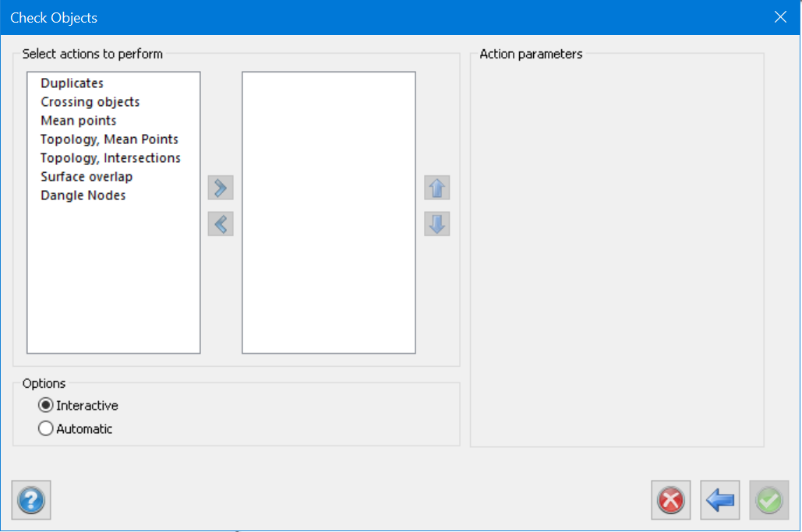Open help with the question mark icon
The image size is (802, 532).
pyautogui.click(x=31, y=500)
